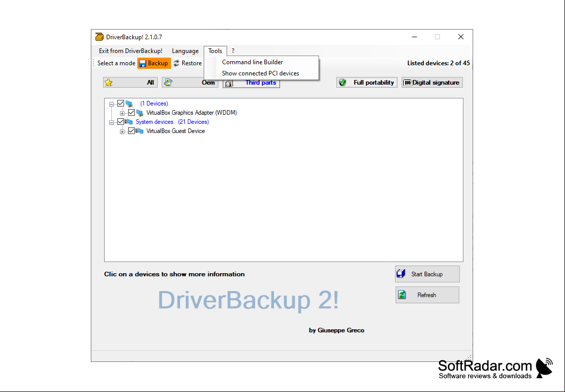
Task: Toggle the System devices group checkbox
Action: pos(121,122)
